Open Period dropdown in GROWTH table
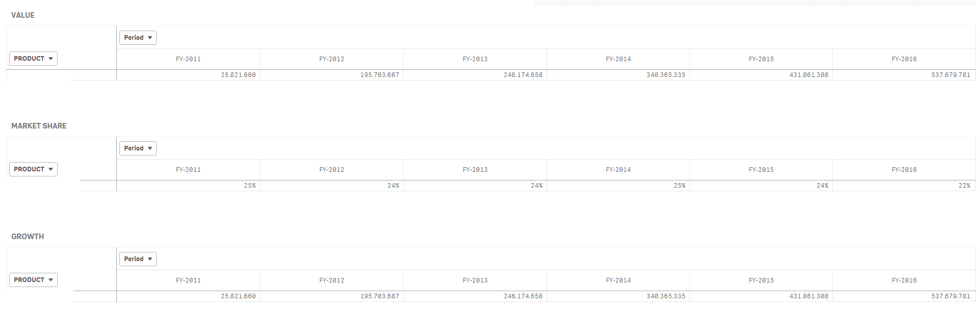Image resolution: width=980 pixels, height=309 pixels. point(138,259)
